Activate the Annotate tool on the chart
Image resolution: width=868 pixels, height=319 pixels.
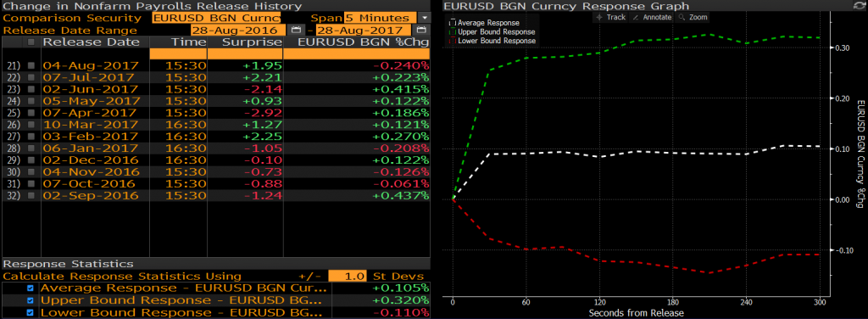pos(653,17)
